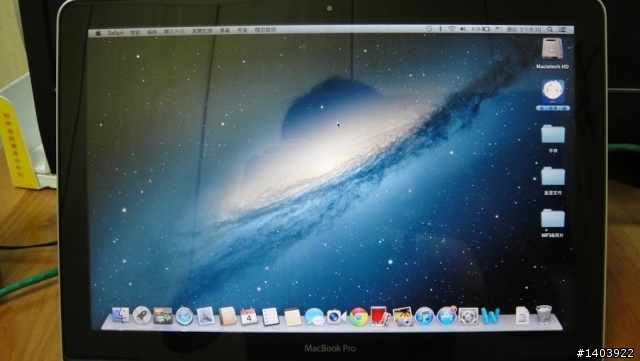The height and width of the screenshot is (361, 640).
Task: Launch Google Chrome from the Dock
Action: click(x=359, y=317)
